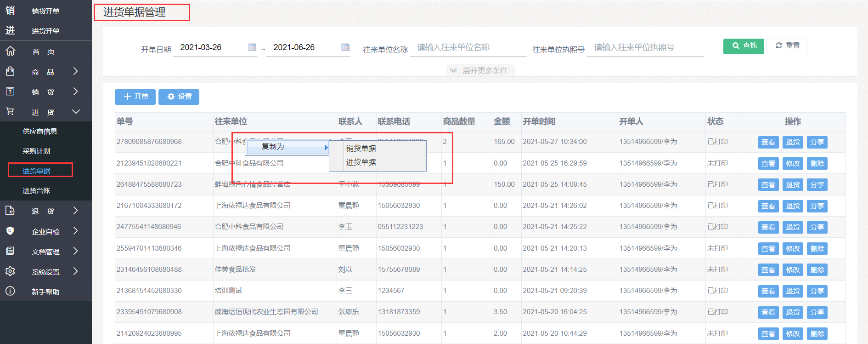Choose 进货单据 in the context submenu
This screenshot has height=344, width=868.
361,162
